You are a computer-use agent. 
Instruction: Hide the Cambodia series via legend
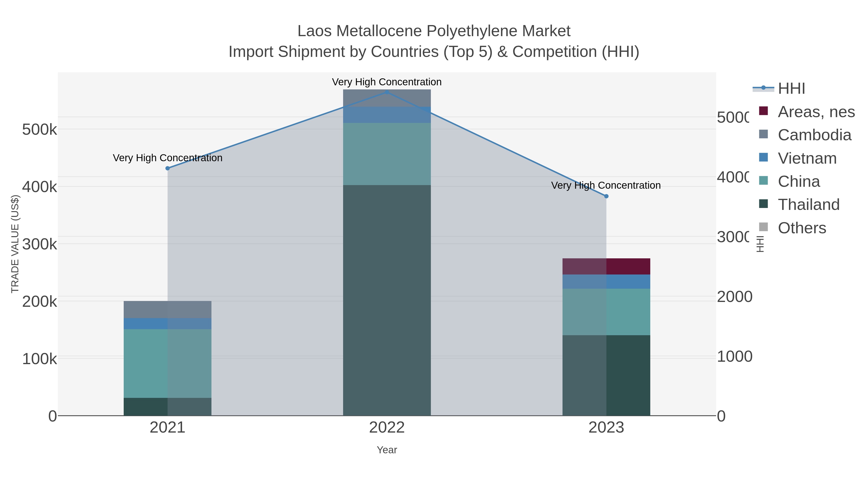[805, 135]
